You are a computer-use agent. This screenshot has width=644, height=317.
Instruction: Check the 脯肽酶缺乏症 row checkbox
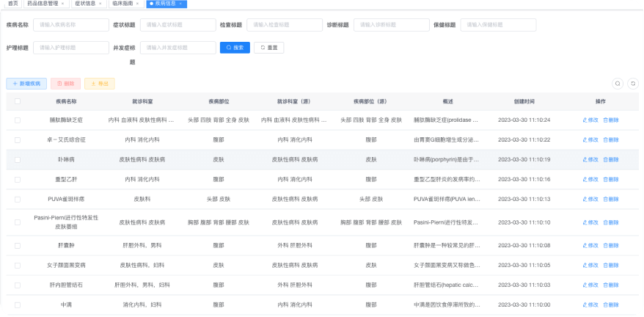tap(18, 120)
